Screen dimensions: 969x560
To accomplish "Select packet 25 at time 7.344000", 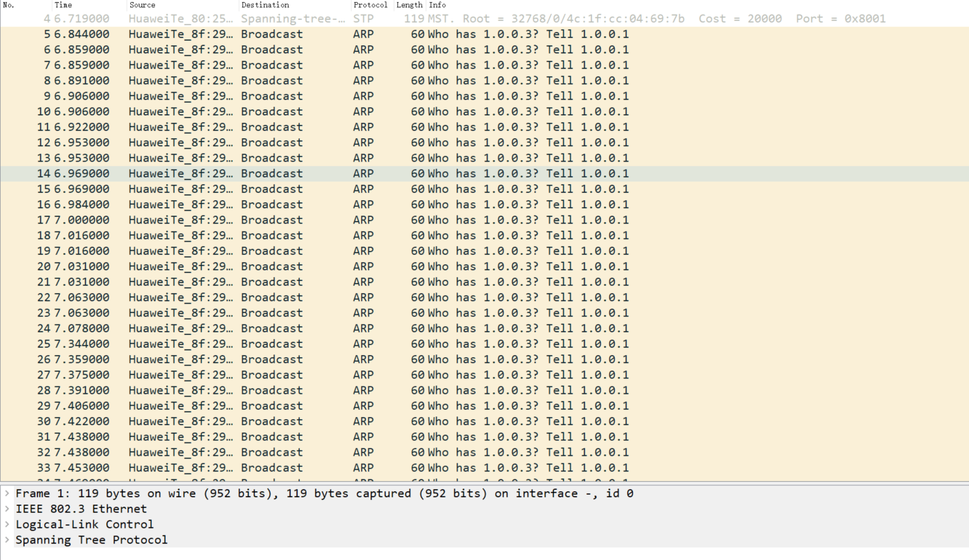I will [484, 344].
